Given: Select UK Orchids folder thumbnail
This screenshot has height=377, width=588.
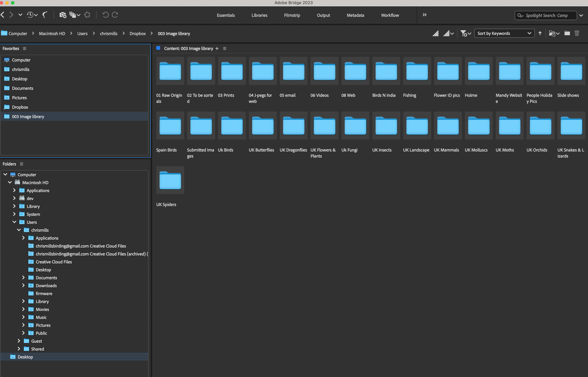Looking at the screenshot, I should point(540,126).
